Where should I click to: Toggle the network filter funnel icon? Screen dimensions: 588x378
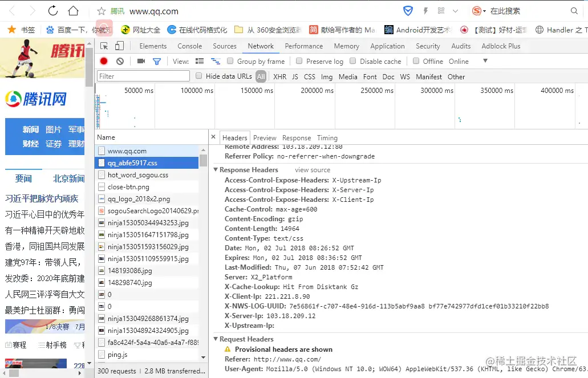coord(157,61)
